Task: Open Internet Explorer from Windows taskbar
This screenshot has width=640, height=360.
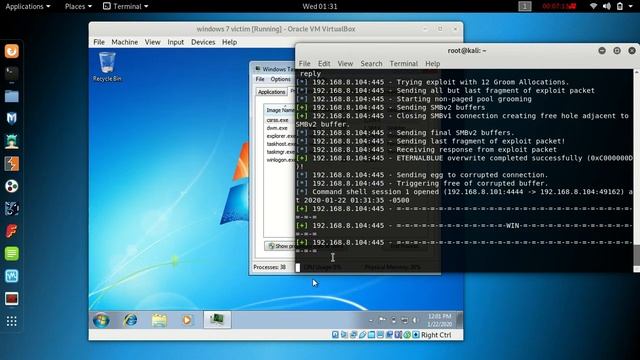Action: click(130, 320)
